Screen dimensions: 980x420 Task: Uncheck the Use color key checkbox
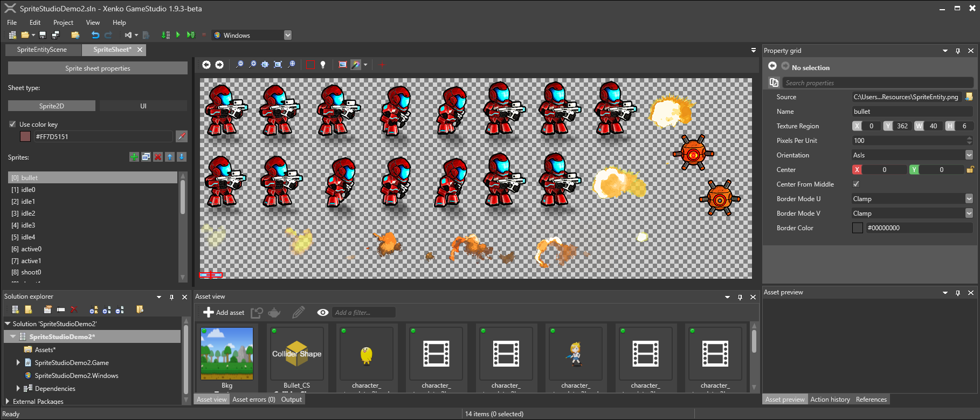click(12, 124)
